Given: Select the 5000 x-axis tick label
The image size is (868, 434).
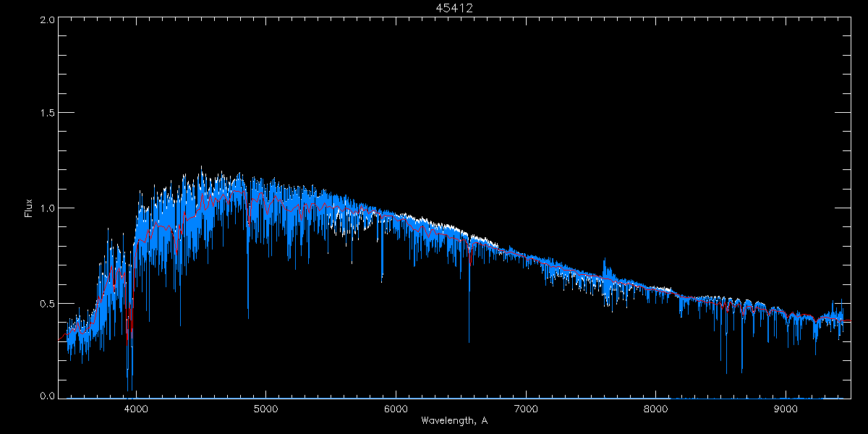Looking at the screenshot, I should point(265,407).
